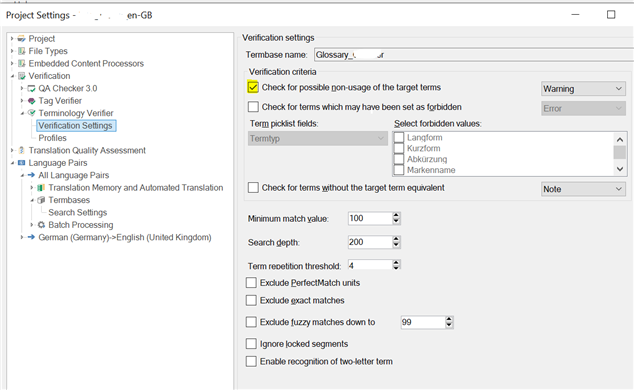Expand Translation Quality Assessment node
The image size is (634, 390).
point(12,150)
